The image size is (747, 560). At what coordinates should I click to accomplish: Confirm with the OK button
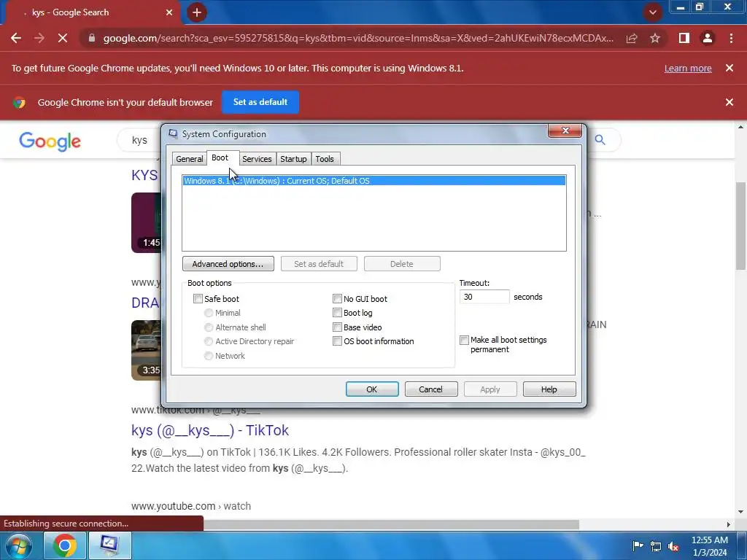[x=372, y=389]
